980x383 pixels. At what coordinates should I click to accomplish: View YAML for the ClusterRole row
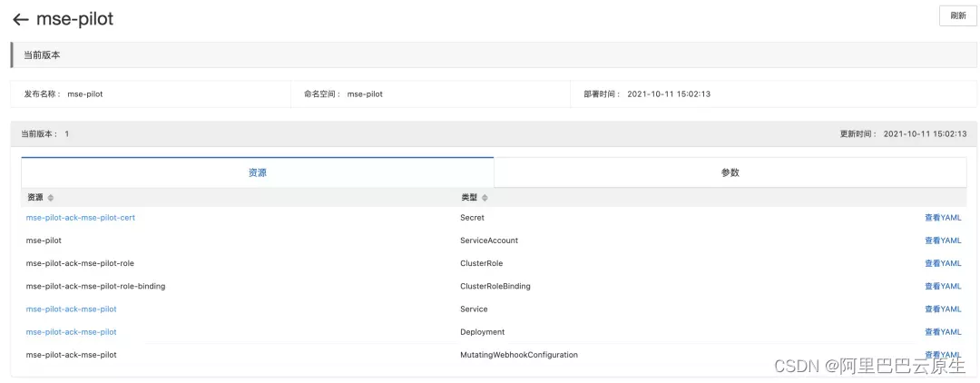[x=943, y=263]
